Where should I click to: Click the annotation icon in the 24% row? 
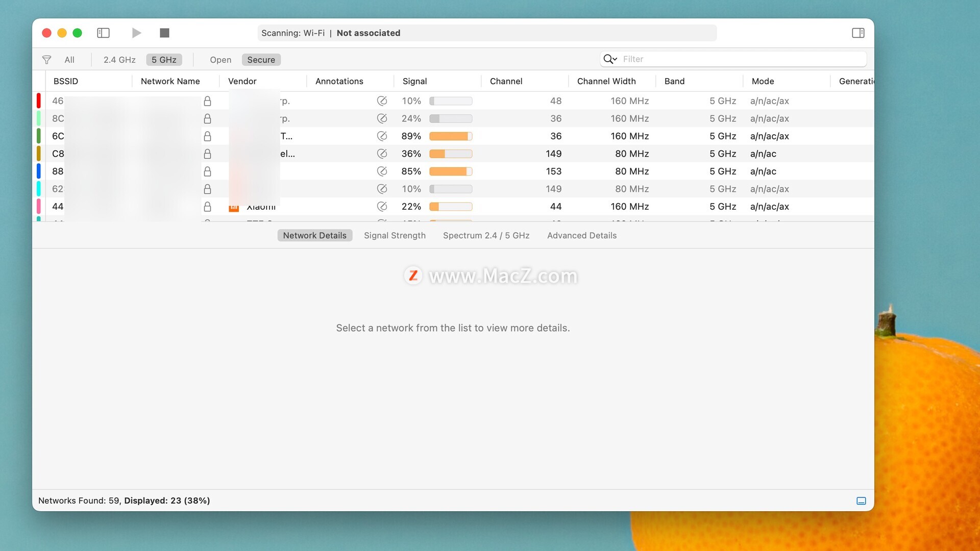tap(382, 118)
